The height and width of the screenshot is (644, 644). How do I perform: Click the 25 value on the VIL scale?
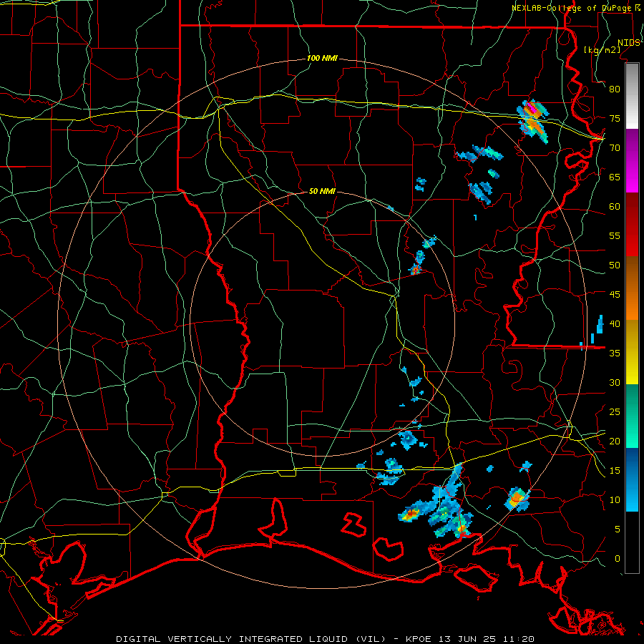pos(615,412)
